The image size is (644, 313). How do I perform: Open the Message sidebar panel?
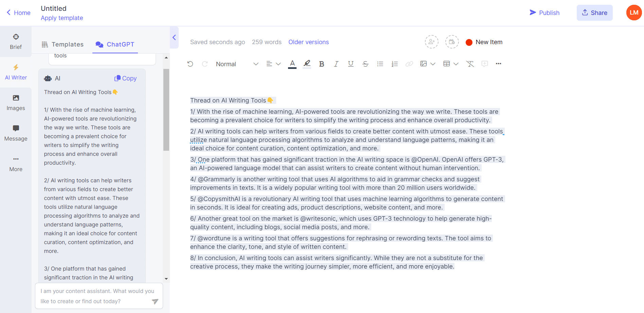[x=16, y=133]
